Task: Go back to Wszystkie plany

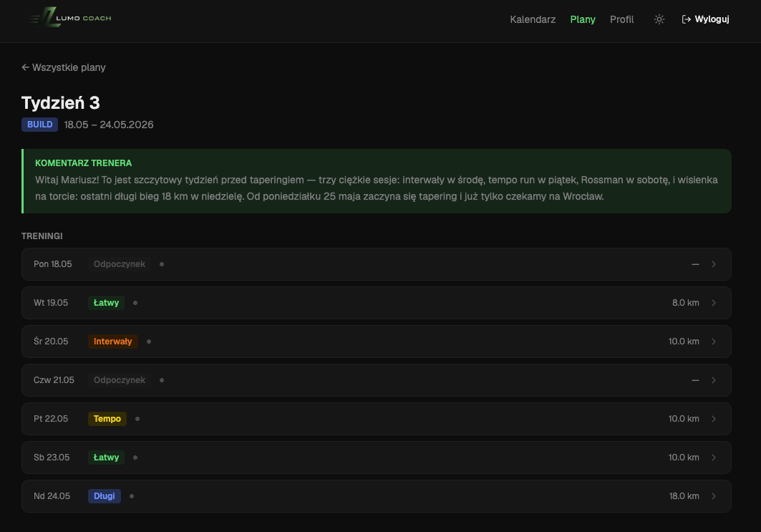Action: click(64, 67)
